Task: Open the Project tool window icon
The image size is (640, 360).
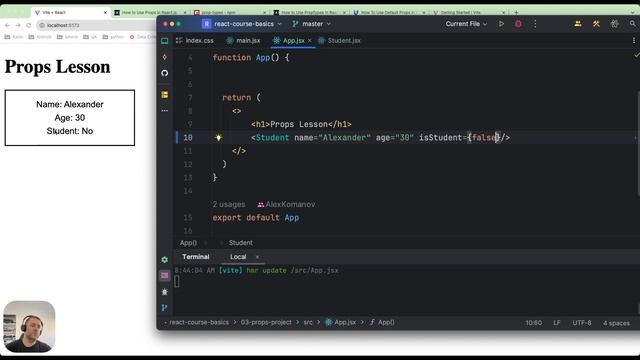Action: [164, 41]
